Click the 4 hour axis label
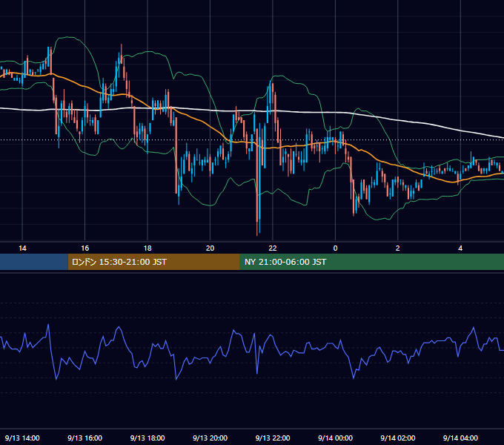Screen dimensions: 504x445 click(460, 248)
